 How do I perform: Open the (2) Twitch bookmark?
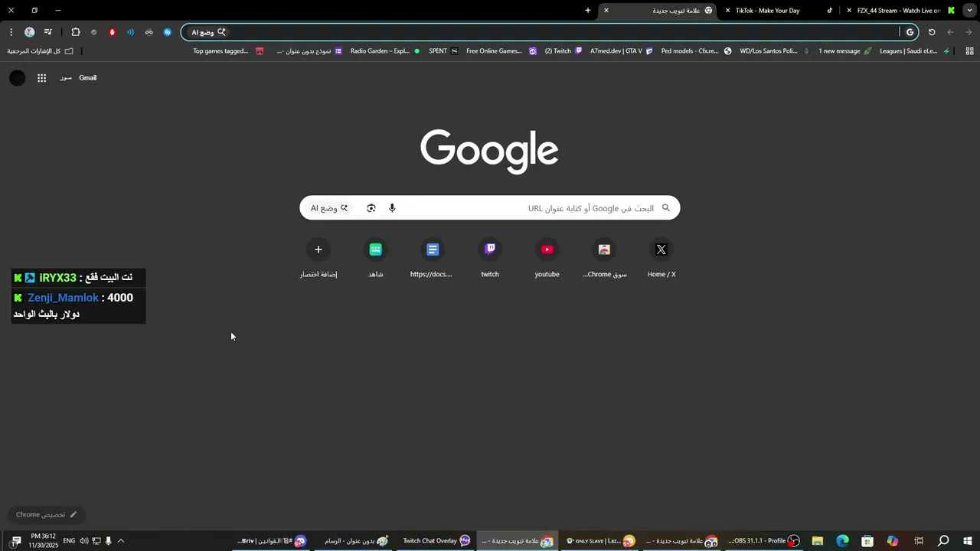click(x=563, y=51)
